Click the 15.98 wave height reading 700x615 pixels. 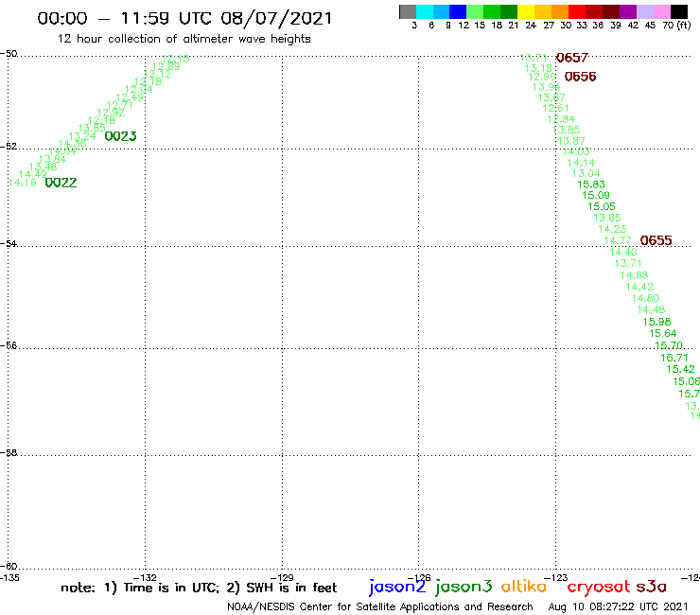656,322
